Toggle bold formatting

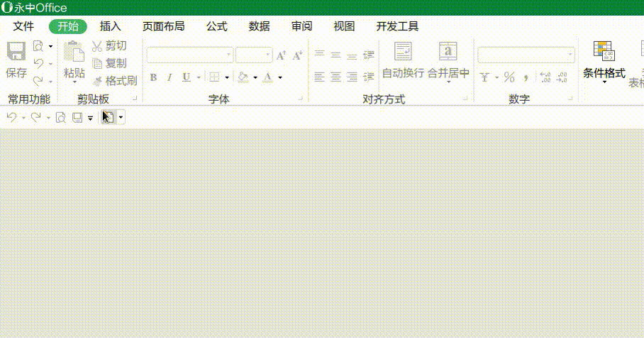pos(153,77)
